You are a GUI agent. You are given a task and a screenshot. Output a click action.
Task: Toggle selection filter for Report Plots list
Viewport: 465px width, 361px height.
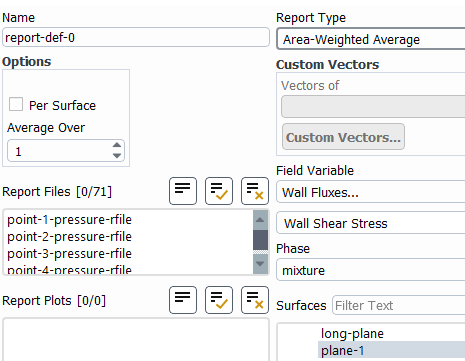pyautogui.click(x=183, y=300)
